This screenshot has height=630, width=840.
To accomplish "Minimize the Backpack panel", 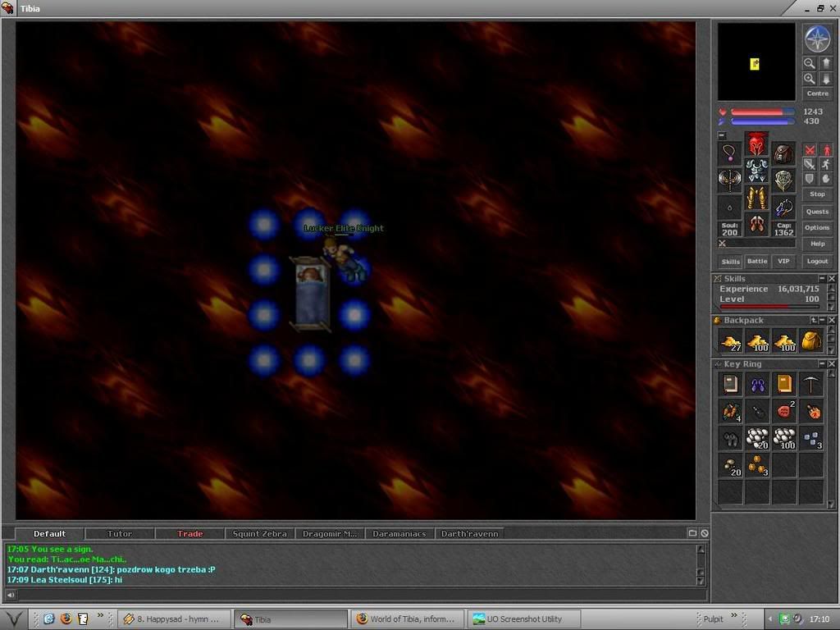I will (822, 320).
